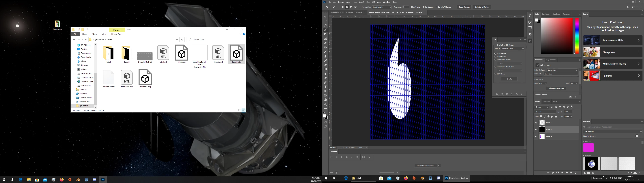The height and width of the screenshot is (183, 644).
Task: Select the Horizontal Type tool
Action: click(325, 87)
